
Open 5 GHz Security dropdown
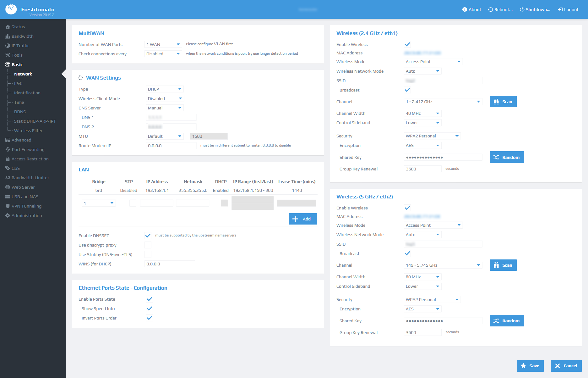point(432,299)
